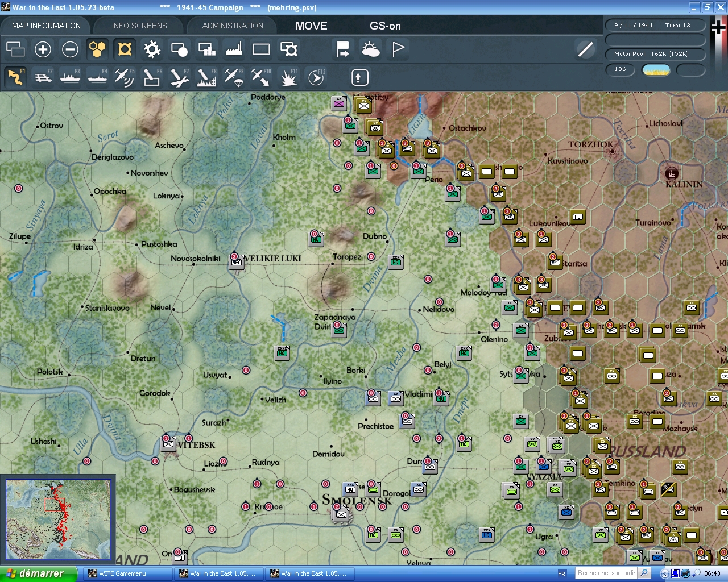Click the wheat field weather indicator
Image resolution: width=728 pixels, height=582 pixels.
[656, 70]
